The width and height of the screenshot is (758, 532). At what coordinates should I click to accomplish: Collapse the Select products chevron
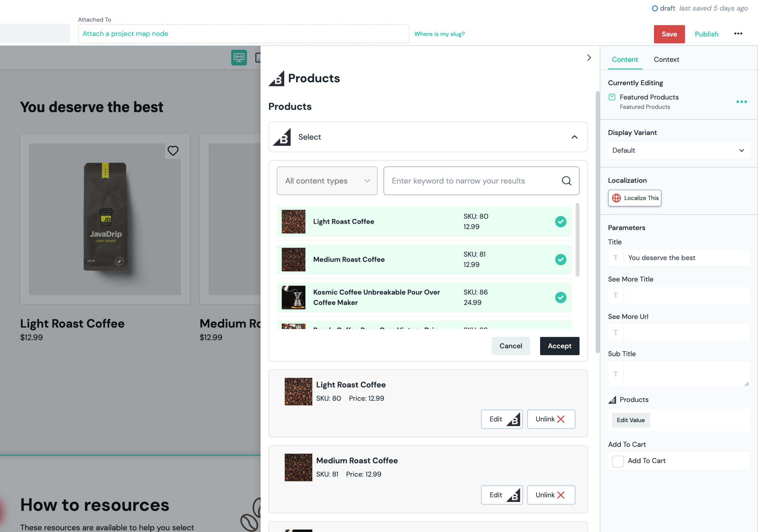pos(574,137)
